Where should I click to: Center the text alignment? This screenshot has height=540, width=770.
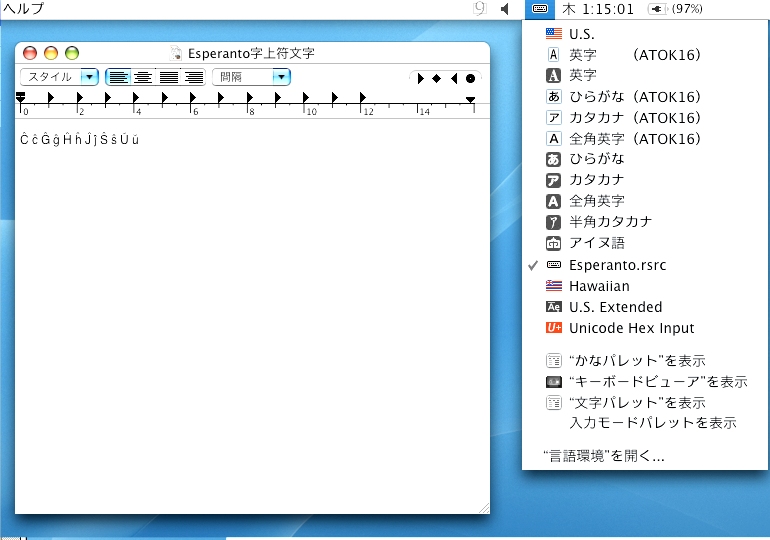tap(143, 77)
